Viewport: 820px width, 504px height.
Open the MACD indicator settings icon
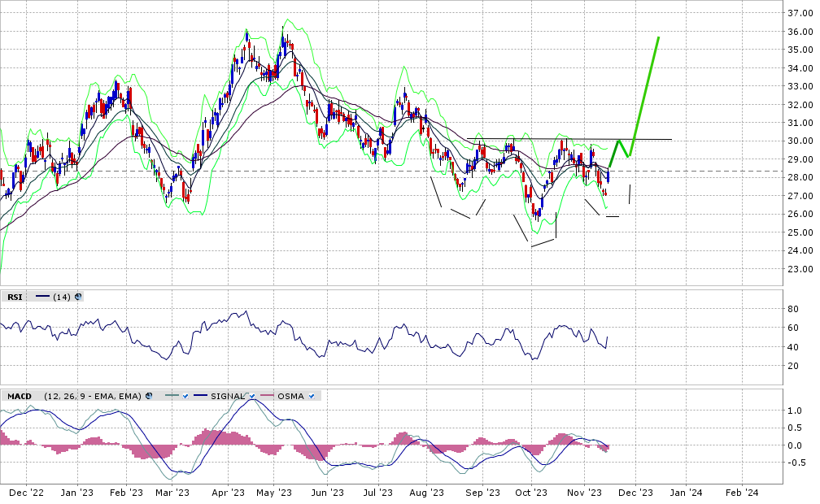click(149, 396)
